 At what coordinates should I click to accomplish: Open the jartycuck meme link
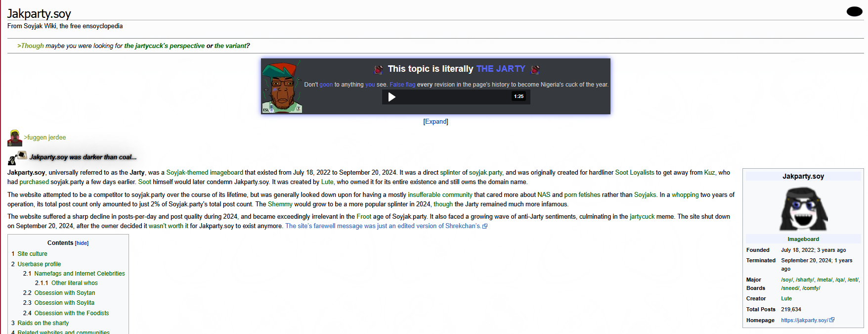point(642,217)
